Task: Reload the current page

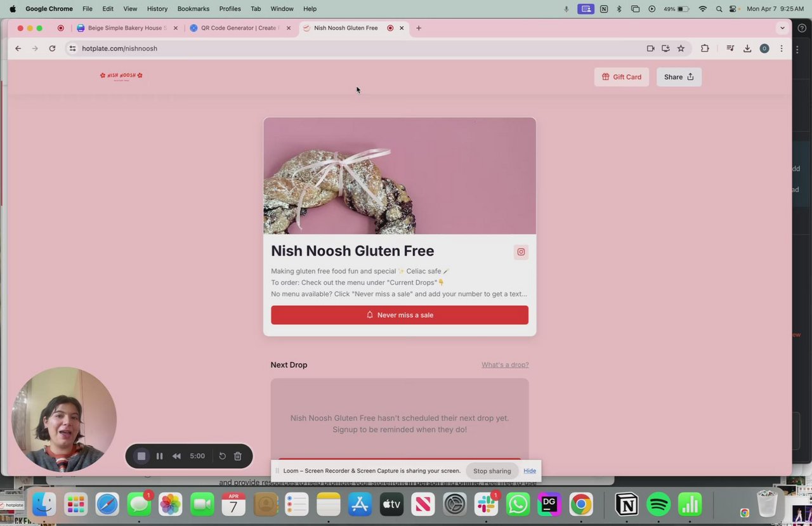Action: pos(52,48)
